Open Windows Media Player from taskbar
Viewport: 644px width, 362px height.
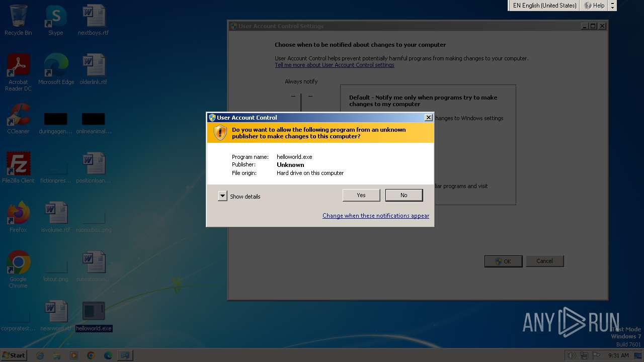point(74,355)
